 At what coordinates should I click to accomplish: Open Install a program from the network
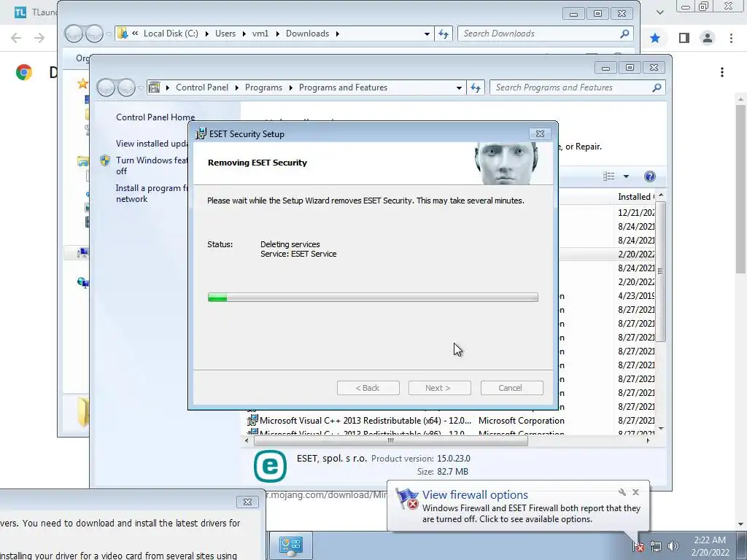click(x=152, y=193)
